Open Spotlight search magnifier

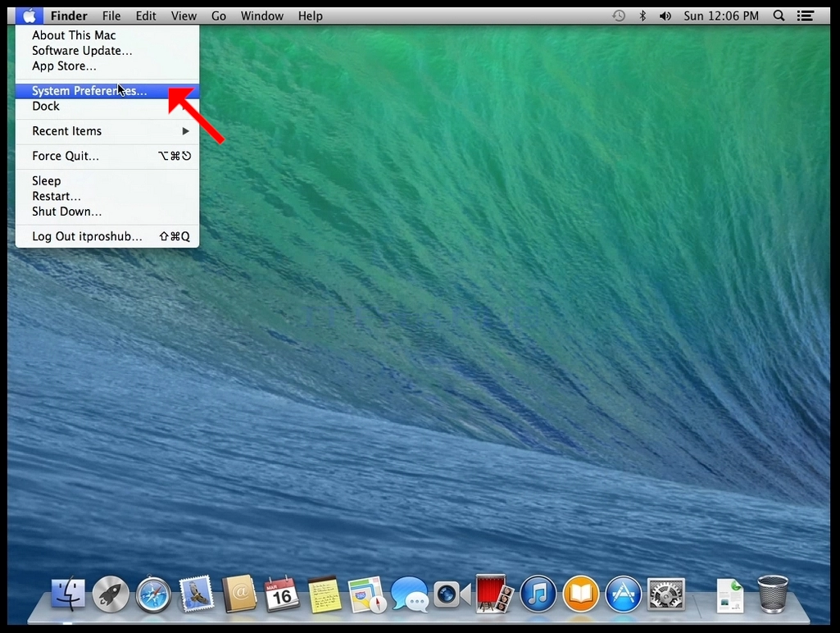(779, 16)
